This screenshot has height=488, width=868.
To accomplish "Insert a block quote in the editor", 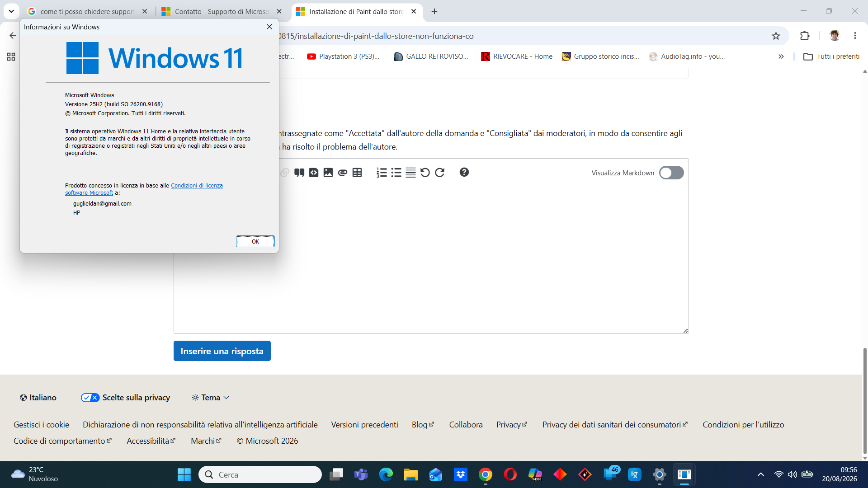I will pyautogui.click(x=299, y=173).
